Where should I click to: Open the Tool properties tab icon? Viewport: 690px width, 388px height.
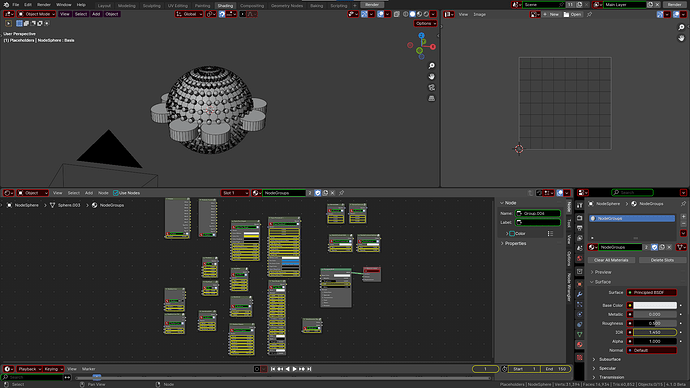580,206
